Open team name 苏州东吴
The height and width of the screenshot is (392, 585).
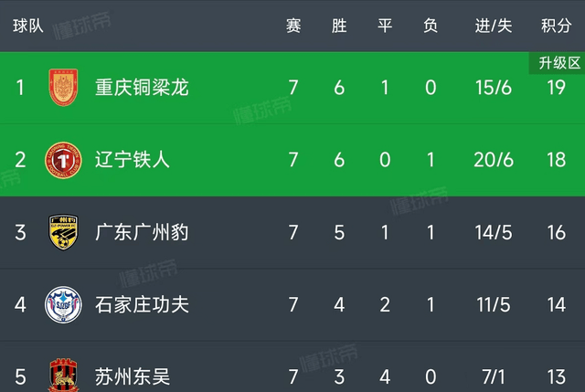[x=133, y=376]
